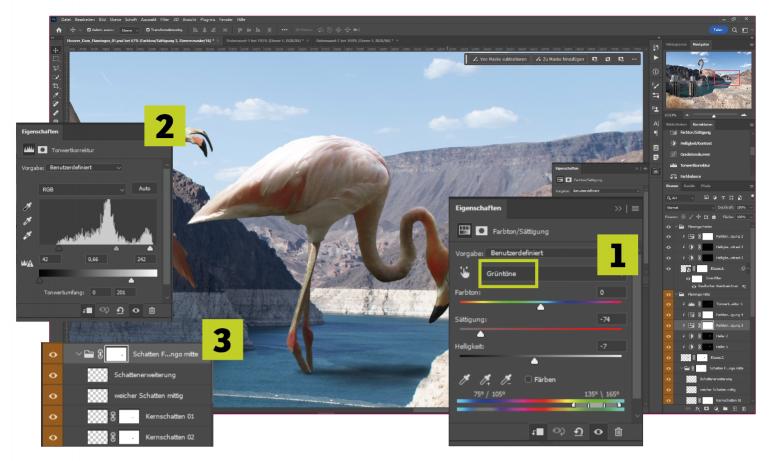Open the Bearbeiten menu
770x461 pixels.
coord(84,20)
